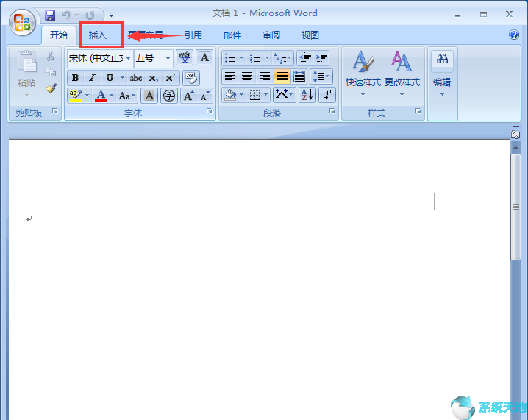
Task: Expand font color dropdown arrow
Action: tap(112, 96)
